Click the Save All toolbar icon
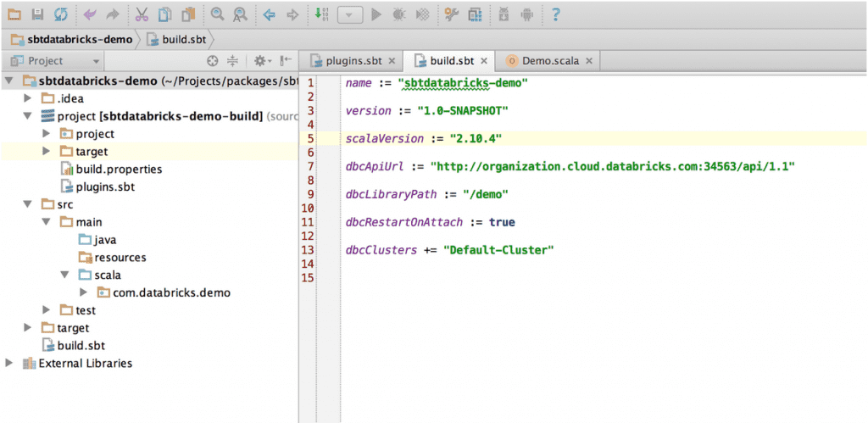Screen dimensions: 868x423 pyautogui.click(x=37, y=14)
